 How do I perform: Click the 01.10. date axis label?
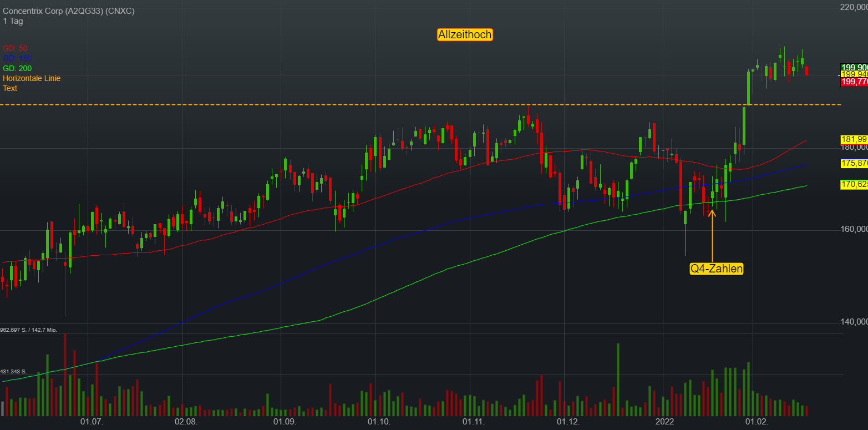coord(378,422)
